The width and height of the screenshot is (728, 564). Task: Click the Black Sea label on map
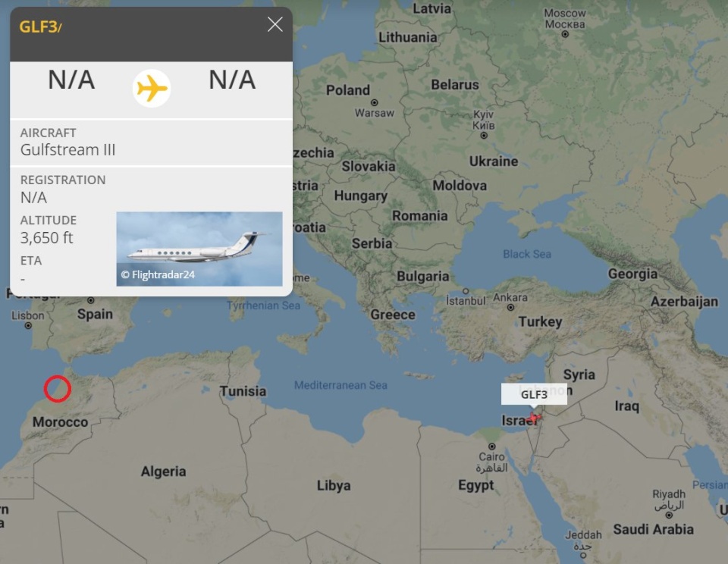point(527,254)
